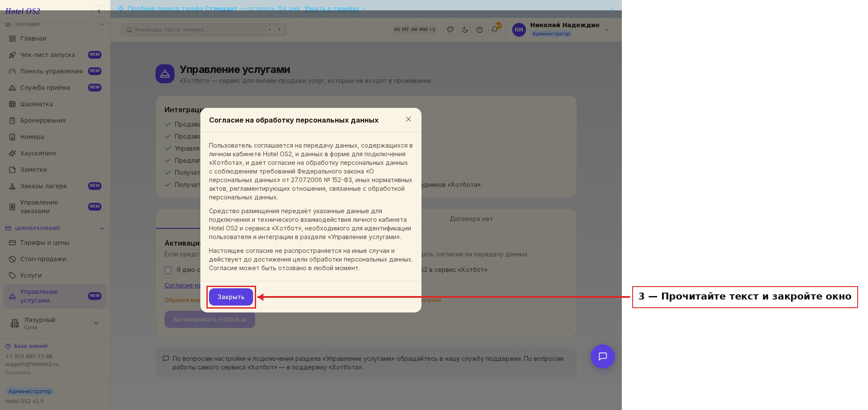868x410 pixels.
Task: Click the Администратор badge at sidebar bottom
Action: pyautogui.click(x=30, y=391)
